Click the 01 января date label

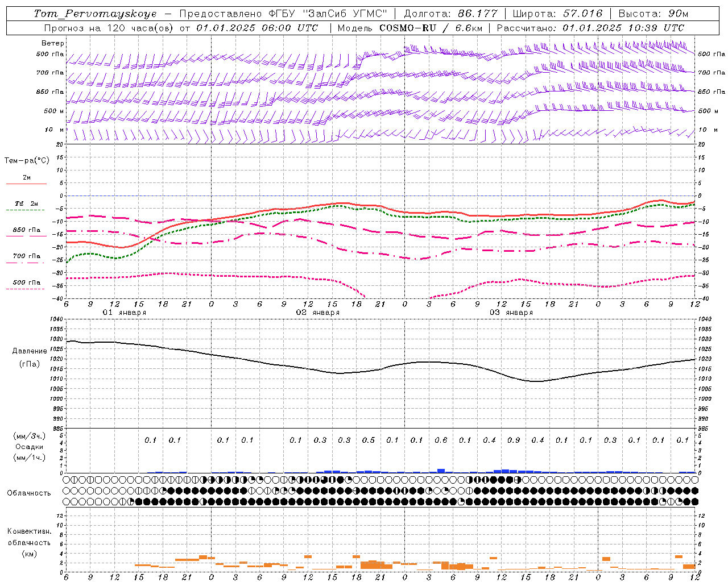pyautogui.click(x=124, y=313)
